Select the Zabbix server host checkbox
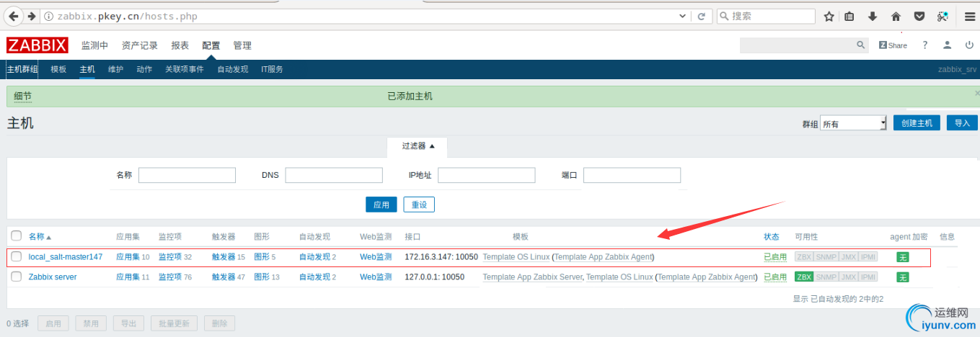 [x=17, y=277]
